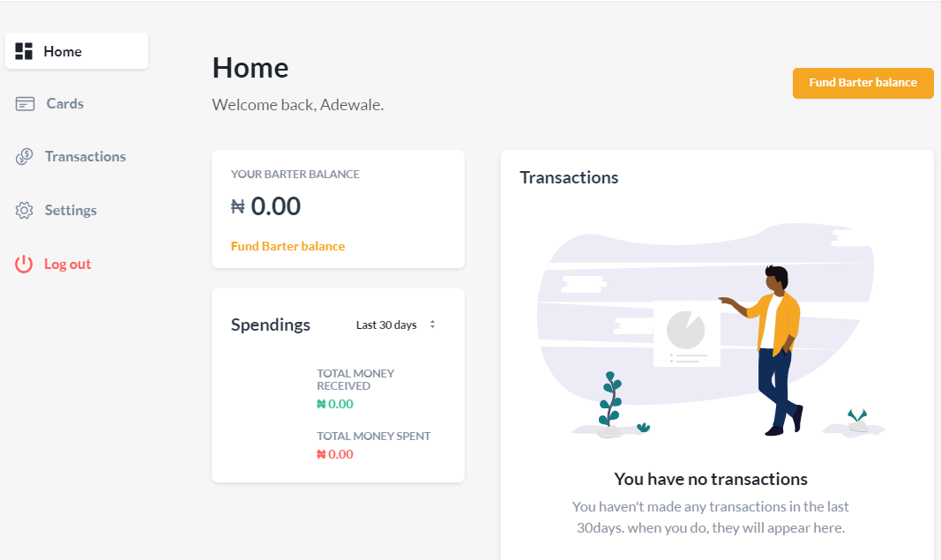941x560 pixels.
Task: Select the Home sidebar item
Action: (77, 51)
